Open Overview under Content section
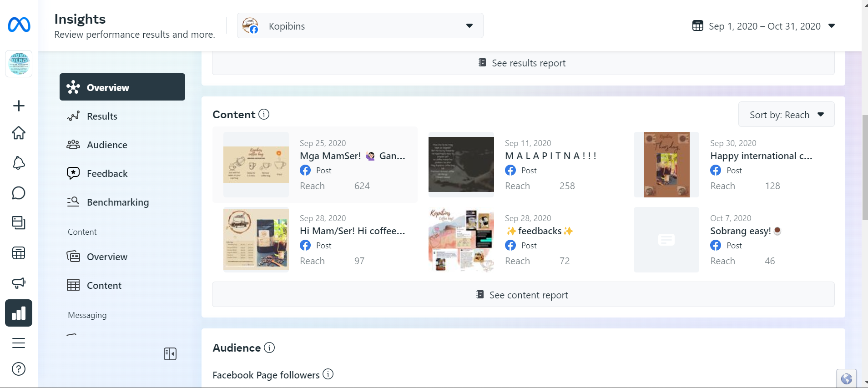Screen dimensions: 868x388 (122, 257)
